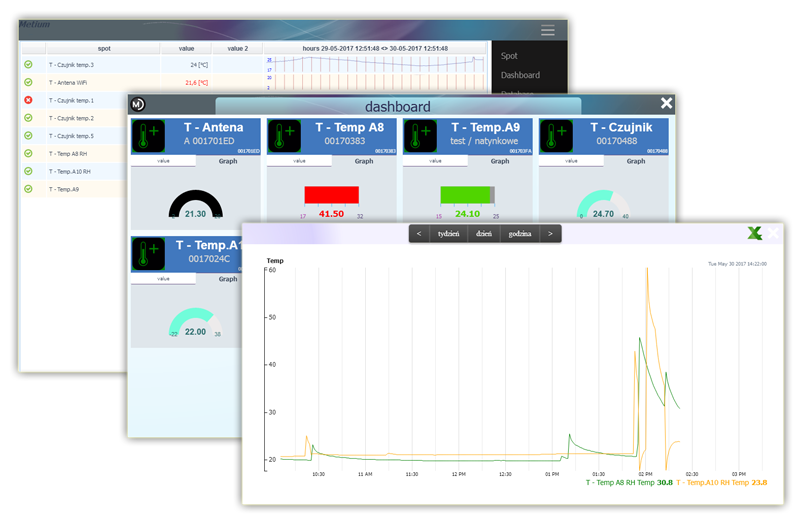Advance to next time range with > button
The width and height of the screenshot is (800, 521).
click(x=550, y=233)
